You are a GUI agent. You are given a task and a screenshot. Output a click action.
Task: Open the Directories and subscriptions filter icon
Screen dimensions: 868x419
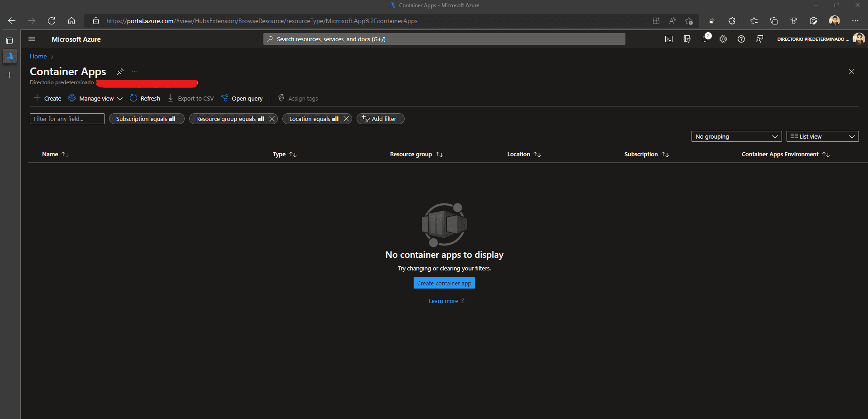[687, 39]
